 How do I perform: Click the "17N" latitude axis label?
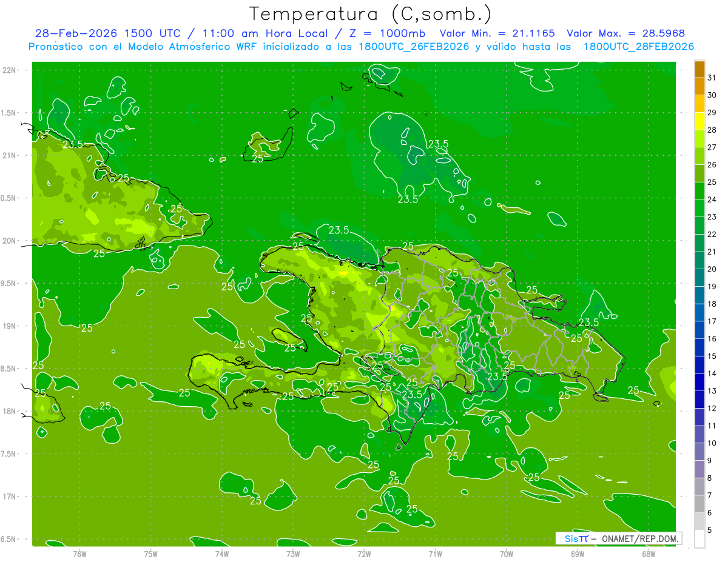(9, 497)
